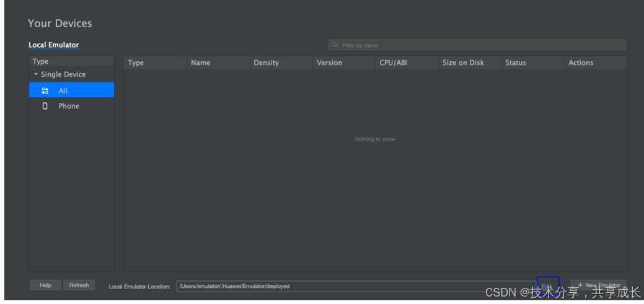Click the Actions column header

(x=581, y=63)
